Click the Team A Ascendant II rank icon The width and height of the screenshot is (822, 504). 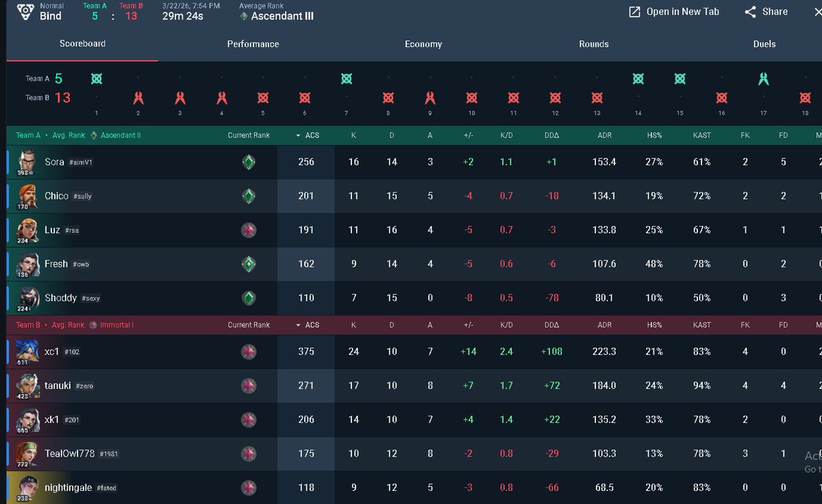click(94, 136)
